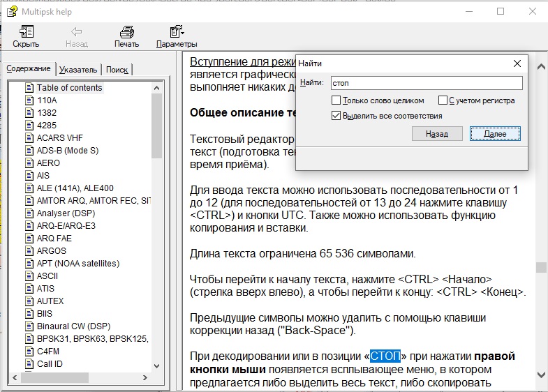Click the page icon next to AUTEX
Image resolution: width=548 pixels, height=392 pixels.
tap(30, 301)
